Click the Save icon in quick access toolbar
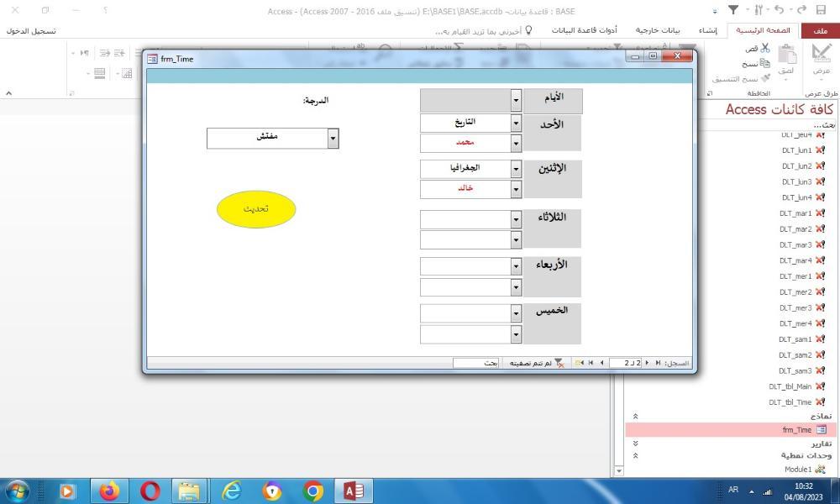 pos(821,9)
